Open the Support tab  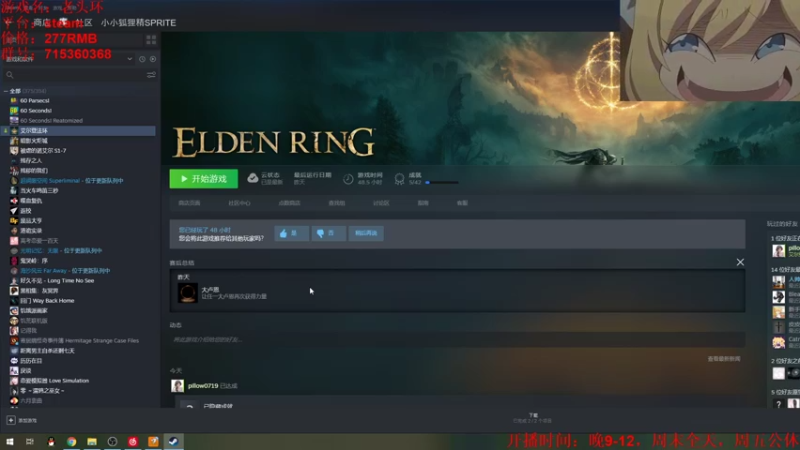(462, 203)
